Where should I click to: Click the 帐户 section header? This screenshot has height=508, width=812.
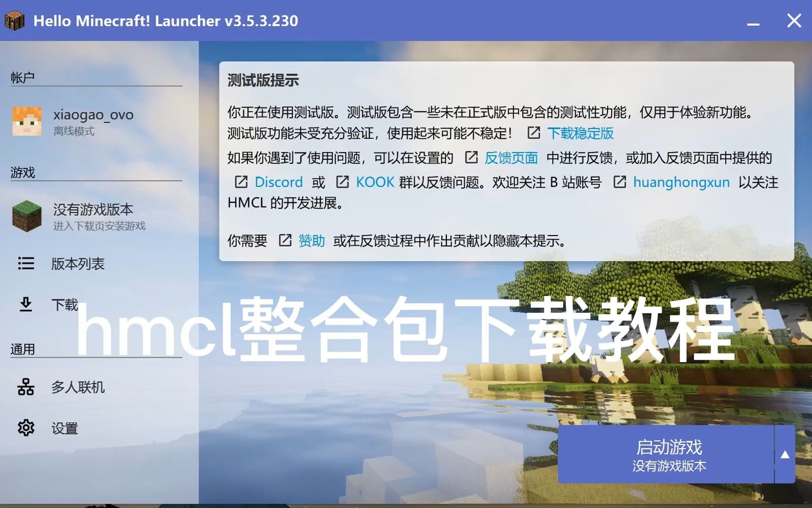pyautogui.click(x=23, y=78)
